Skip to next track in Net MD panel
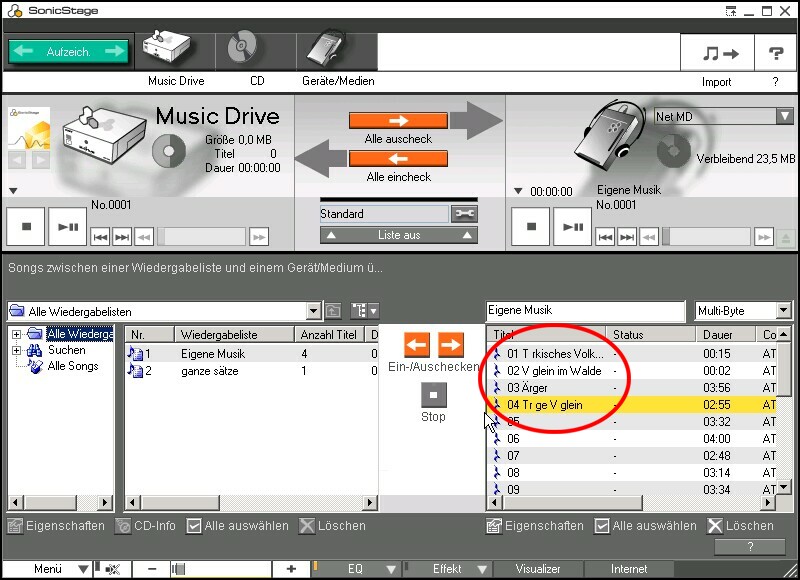The height and width of the screenshot is (580, 800). point(627,237)
